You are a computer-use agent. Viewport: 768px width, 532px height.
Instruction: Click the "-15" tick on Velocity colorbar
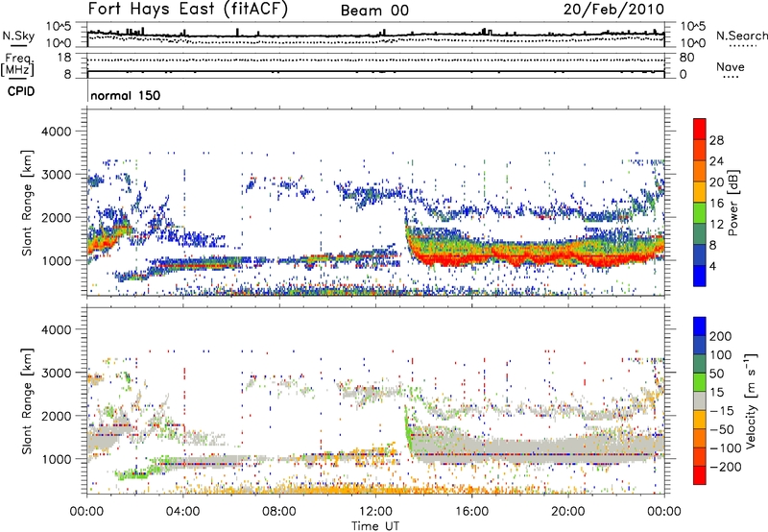coord(722,410)
